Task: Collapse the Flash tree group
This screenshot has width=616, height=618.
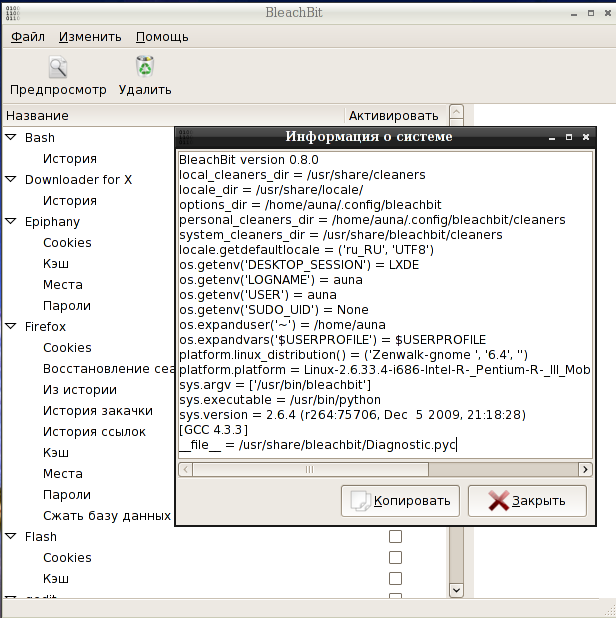Action: (11, 536)
